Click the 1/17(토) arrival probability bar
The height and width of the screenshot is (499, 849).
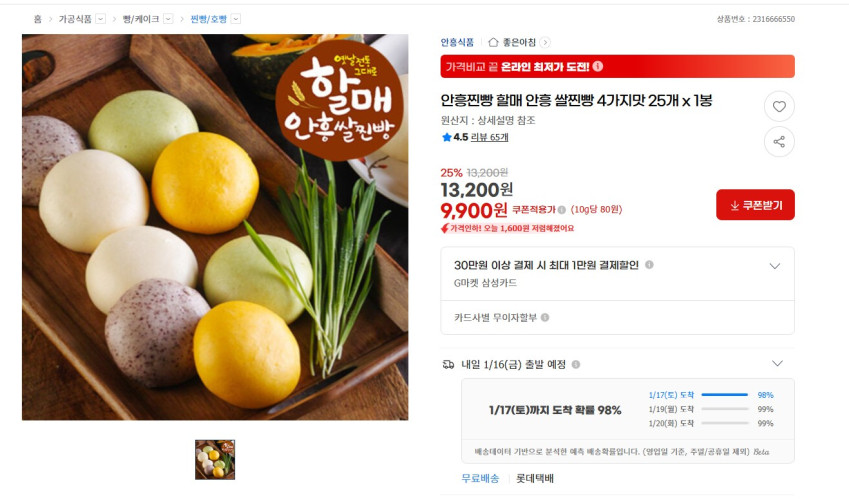click(x=724, y=395)
